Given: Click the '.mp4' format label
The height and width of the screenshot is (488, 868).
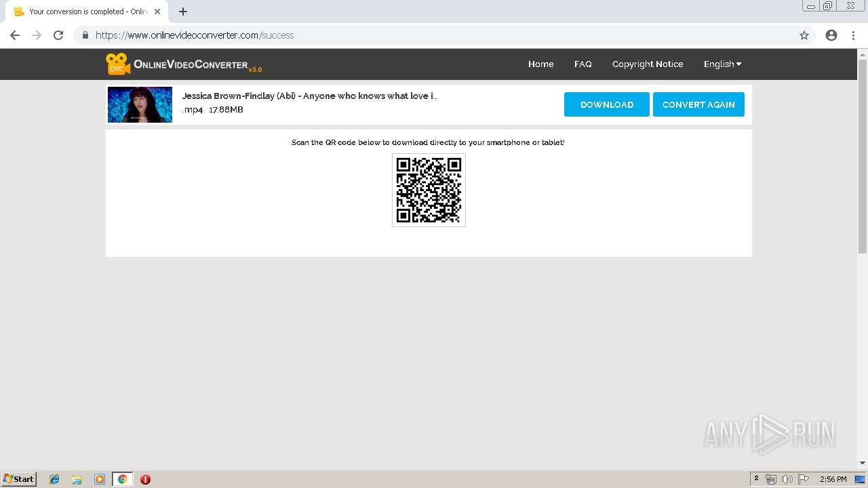Looking at the screenshot, I should tap(193, 110).
